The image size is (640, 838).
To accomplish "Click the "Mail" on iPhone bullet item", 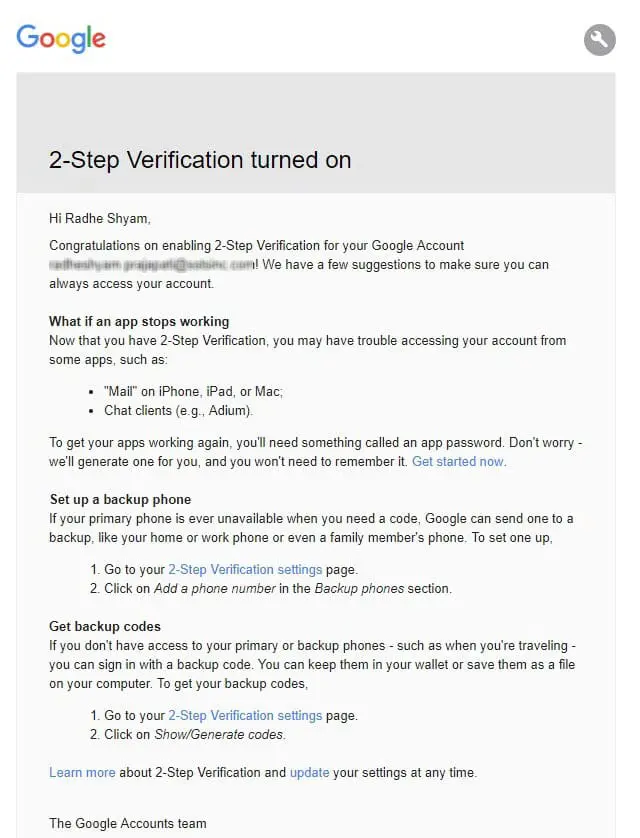I will (200, 391).
